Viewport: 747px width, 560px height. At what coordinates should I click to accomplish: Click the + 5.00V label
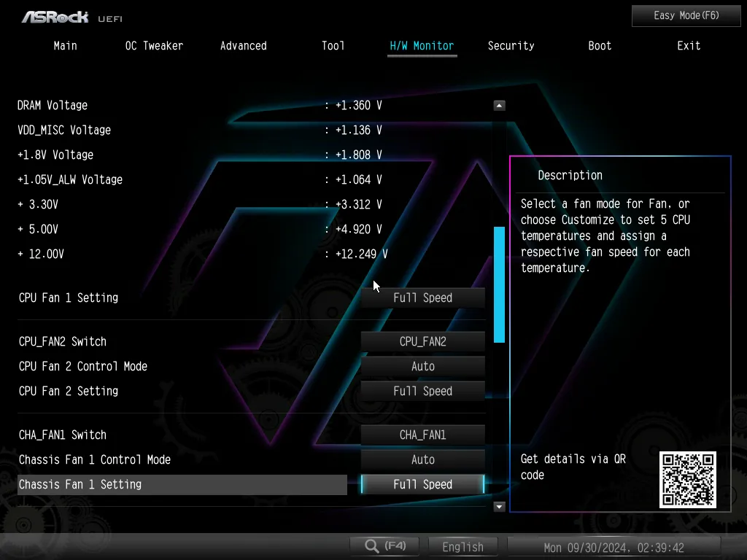(x=38, y=229)
